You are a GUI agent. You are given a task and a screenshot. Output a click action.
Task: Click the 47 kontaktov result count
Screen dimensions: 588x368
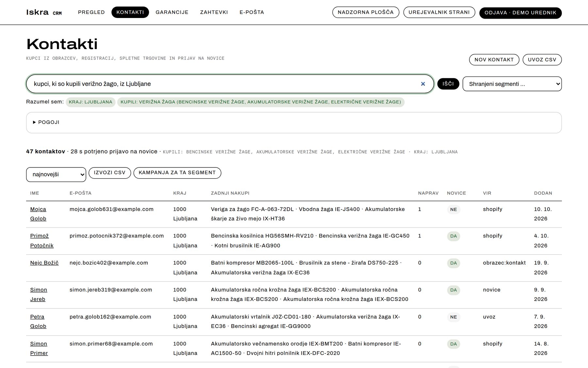pyautogui.click(x=45, y=151)
